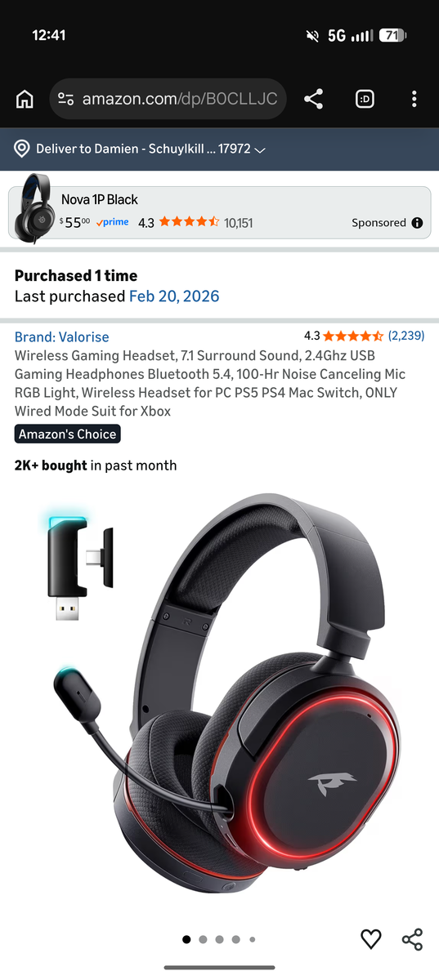The width and height of the screenshot is (439, 980).
Task: Select the second image carousel dot
Action: (203, 940)
